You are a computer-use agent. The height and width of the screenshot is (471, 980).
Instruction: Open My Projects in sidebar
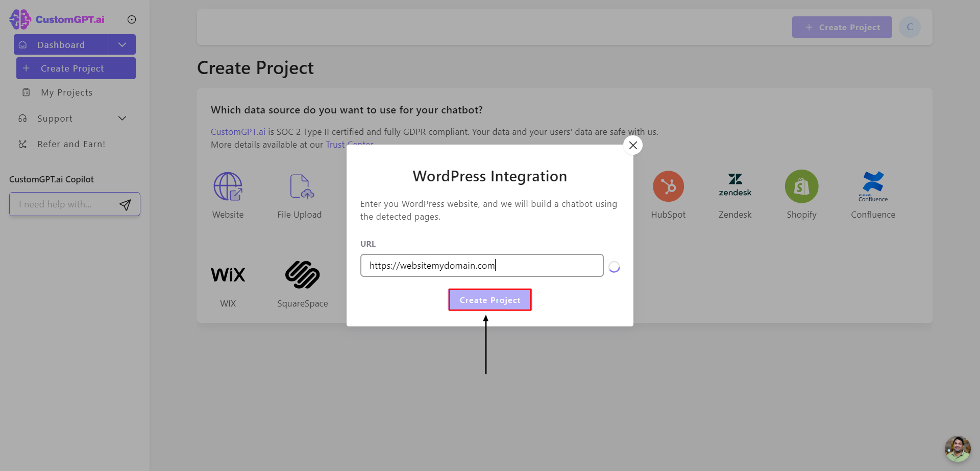tap(67, 92)
